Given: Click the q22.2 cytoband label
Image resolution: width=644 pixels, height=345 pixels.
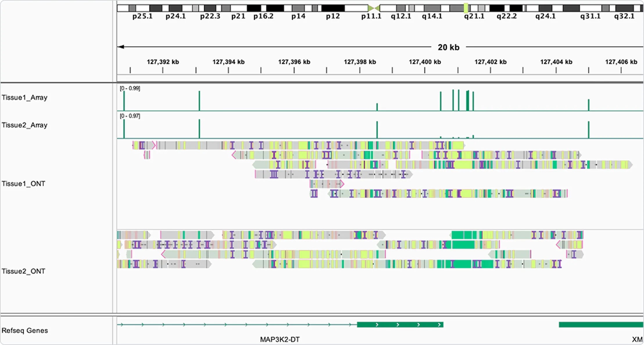Looking at the screenshot, I should tap(507, 16).
